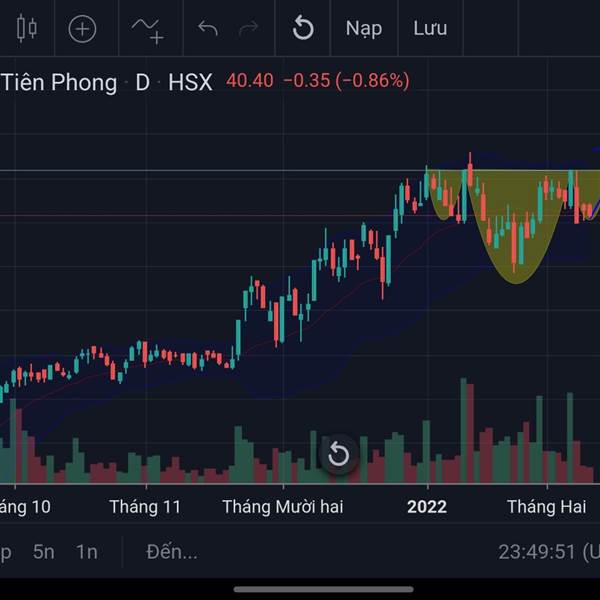Screen dimensions: 600x600
Task: Open the candlestick chart type selector
Action: (27, 28)
